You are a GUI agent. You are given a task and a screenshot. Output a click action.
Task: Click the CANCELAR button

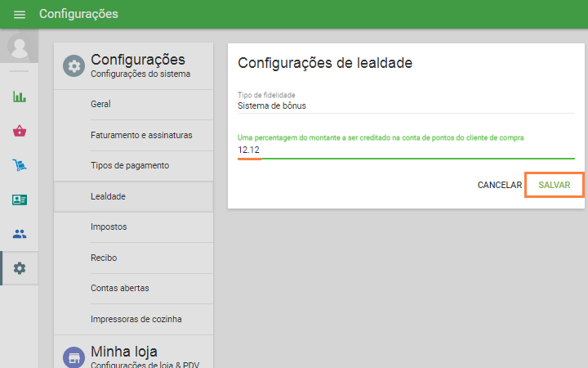500,185
